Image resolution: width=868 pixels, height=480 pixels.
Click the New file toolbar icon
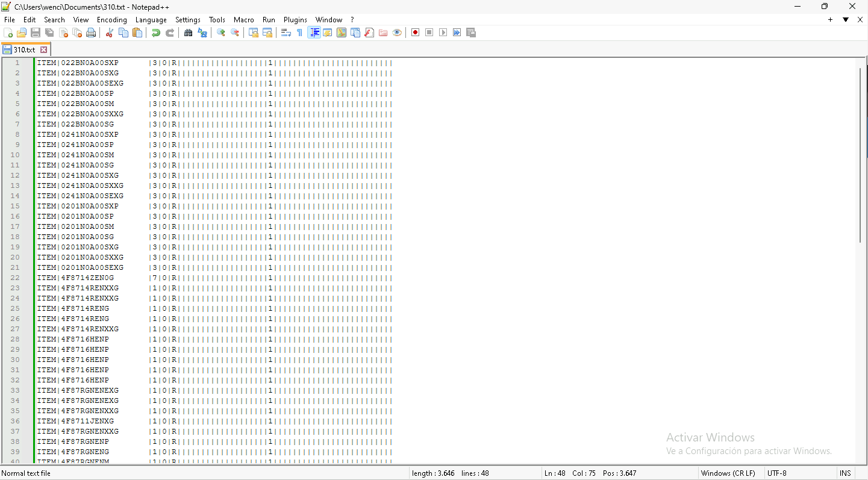click(x=8, y=33)
